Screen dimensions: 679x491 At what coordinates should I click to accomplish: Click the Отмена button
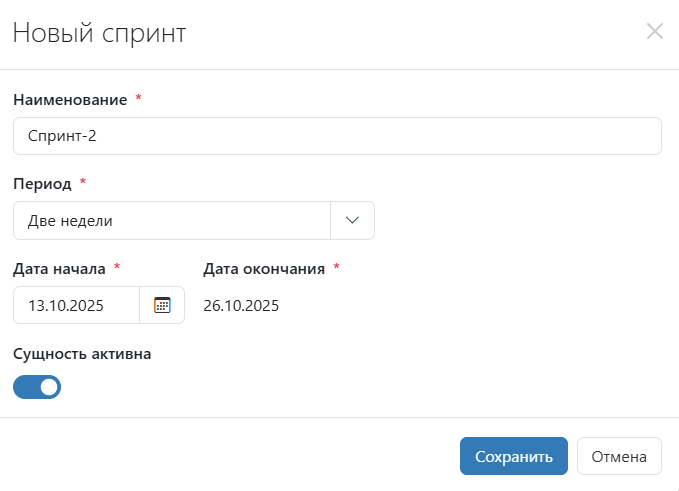[x=619, y=456]
